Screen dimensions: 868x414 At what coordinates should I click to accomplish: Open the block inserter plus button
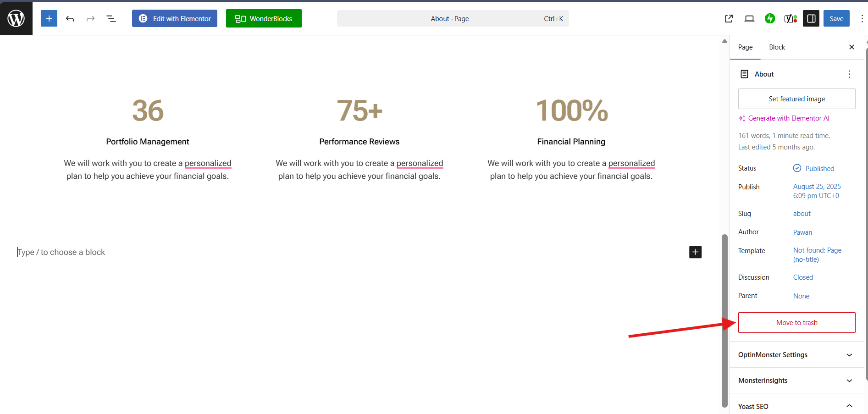pyautogui.click(x=49, y=18)
